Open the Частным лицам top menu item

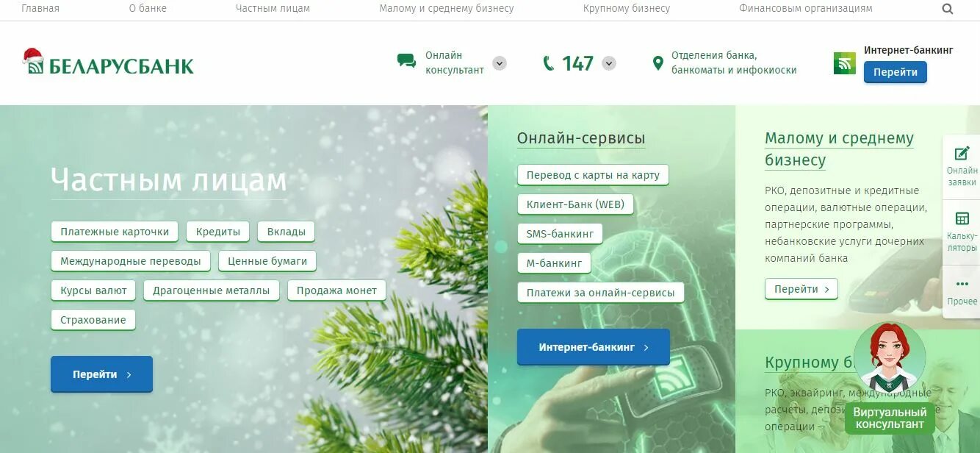(273, 8)
